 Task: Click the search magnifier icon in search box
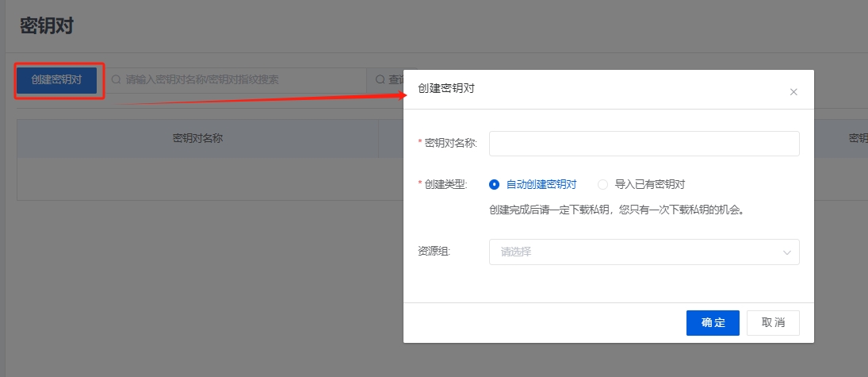[x=117, y=80]
